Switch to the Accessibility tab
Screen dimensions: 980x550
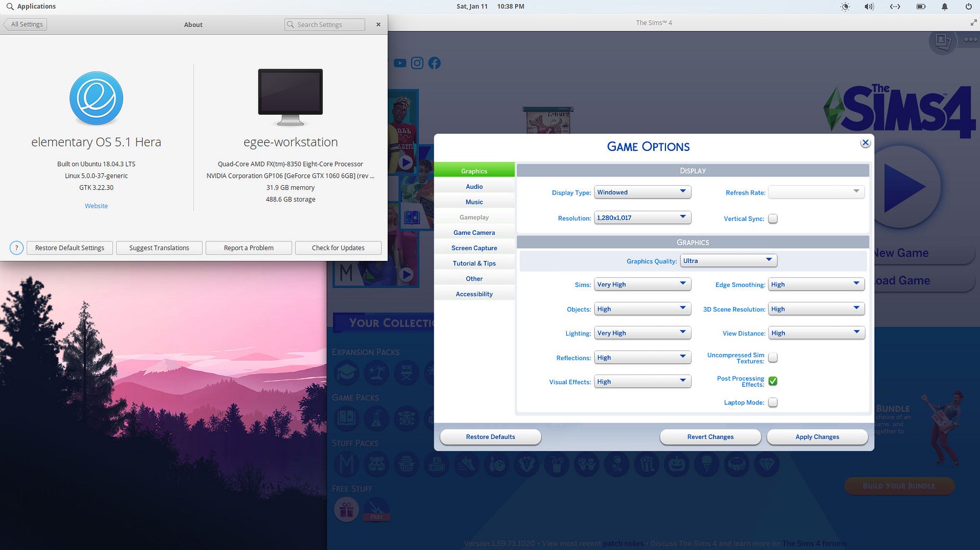(x=474, y=294)
